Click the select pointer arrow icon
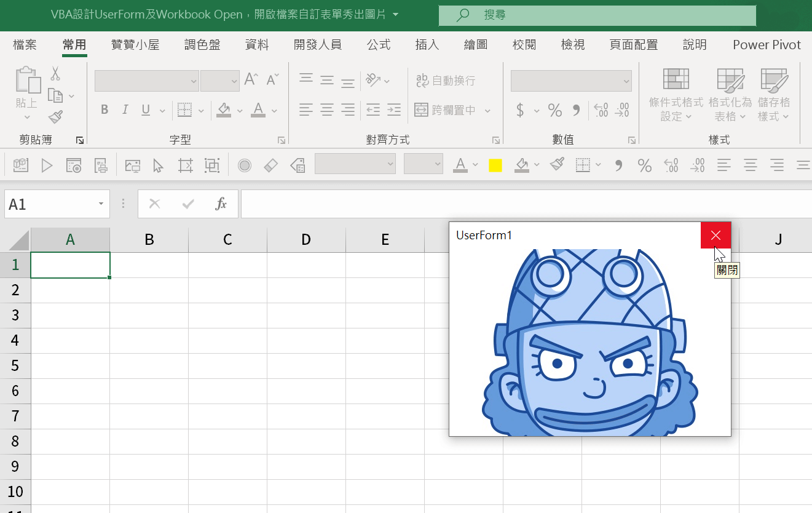The height and width of the screenshot is (513, 812). tap(159, 165)
